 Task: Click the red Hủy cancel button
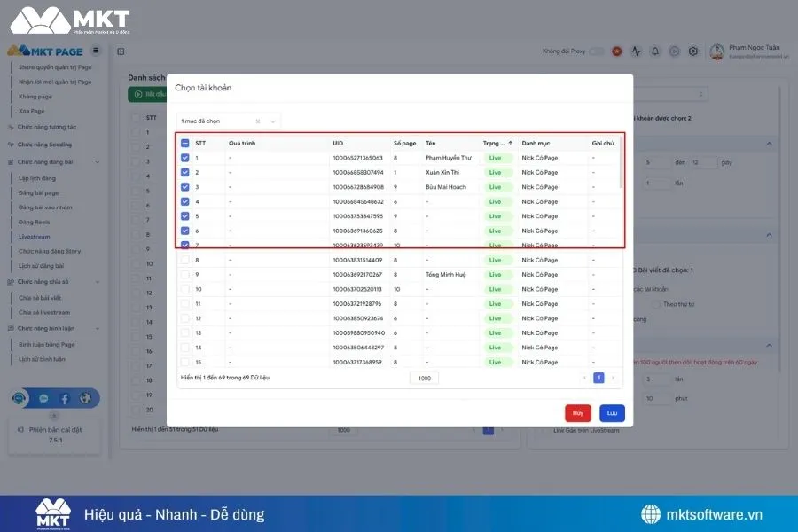point(577,413)
